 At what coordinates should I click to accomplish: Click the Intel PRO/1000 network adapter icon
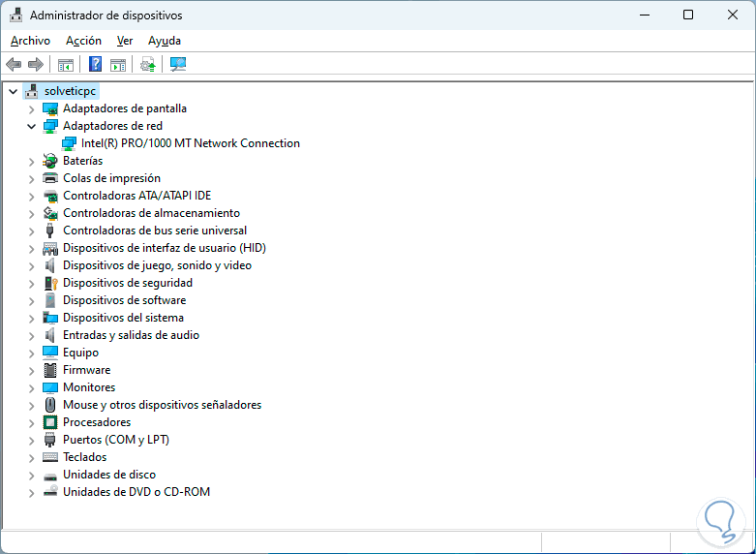[x=69, y=143]
